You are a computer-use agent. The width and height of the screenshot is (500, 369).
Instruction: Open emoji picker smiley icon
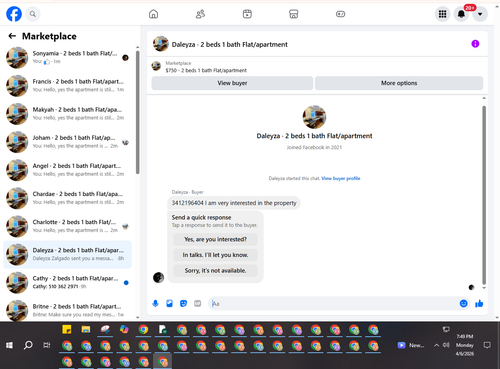pyautogui.click(x=463, y=303)
